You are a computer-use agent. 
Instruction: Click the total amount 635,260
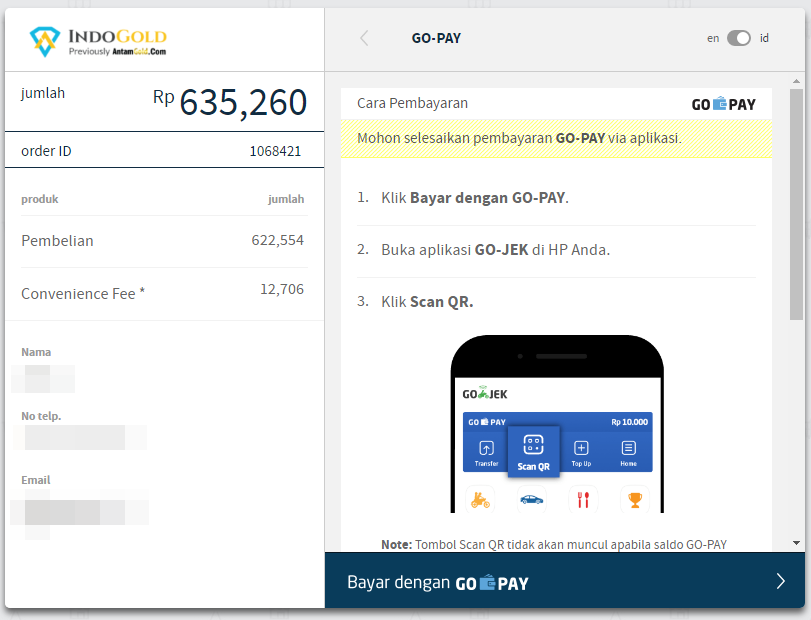[x=243, y=102]
